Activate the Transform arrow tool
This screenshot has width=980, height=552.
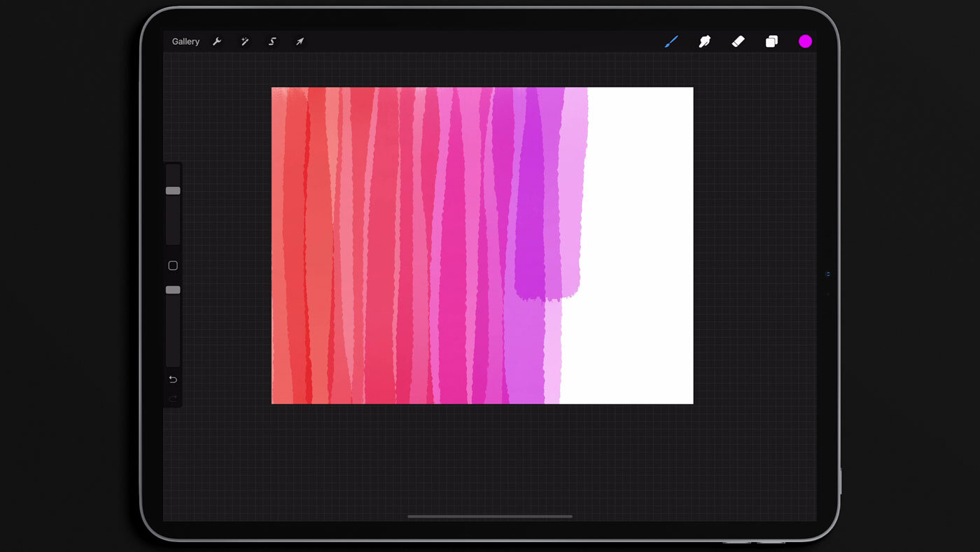[x=300, y=41]
